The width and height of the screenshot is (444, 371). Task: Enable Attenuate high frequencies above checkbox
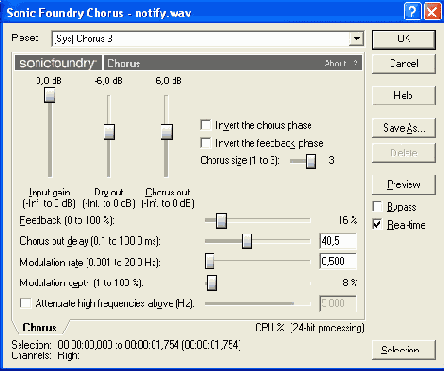tap(25, 303)
